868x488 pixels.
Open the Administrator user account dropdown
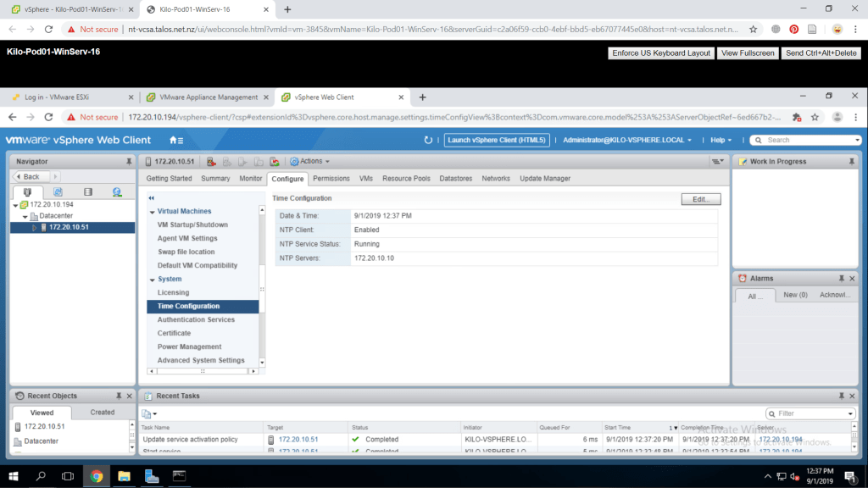[x=627, y=140]
